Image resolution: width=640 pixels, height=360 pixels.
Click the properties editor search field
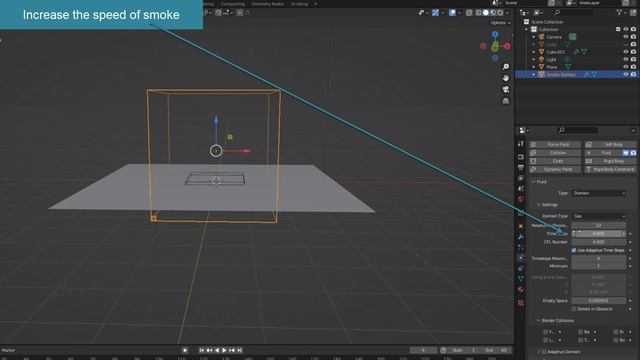click(578, 130)
